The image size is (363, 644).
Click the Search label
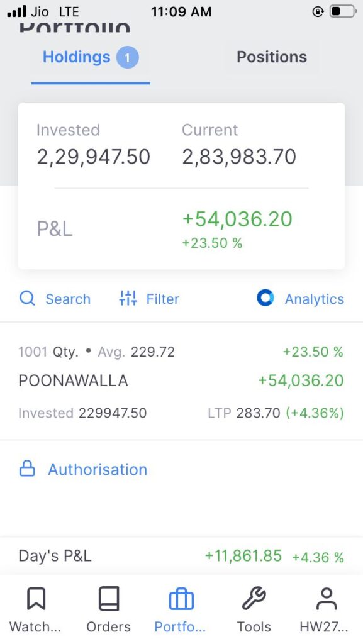(68, 299)
